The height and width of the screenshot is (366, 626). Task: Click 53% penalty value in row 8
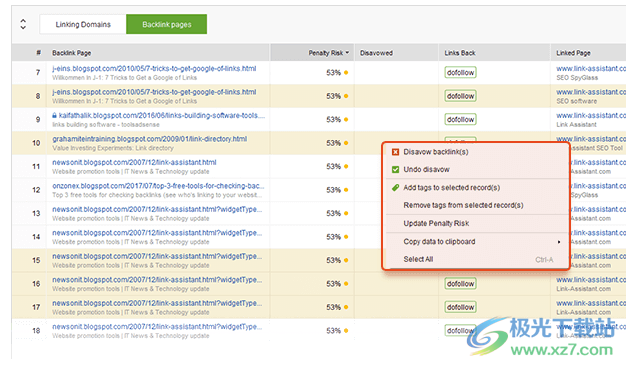pyautogui.click(x=333, y=96)
